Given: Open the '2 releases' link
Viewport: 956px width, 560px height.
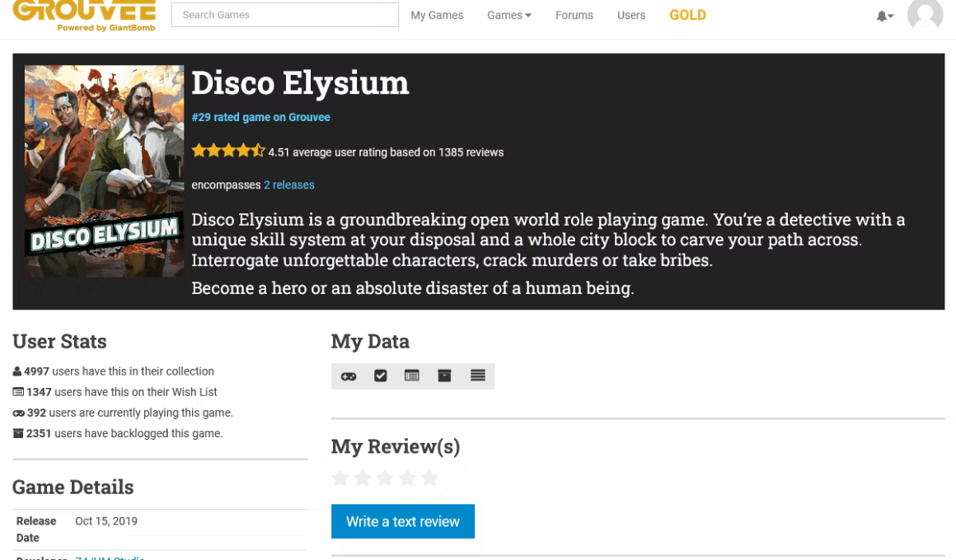Looking at the screenshot, I should coord(289,184).
